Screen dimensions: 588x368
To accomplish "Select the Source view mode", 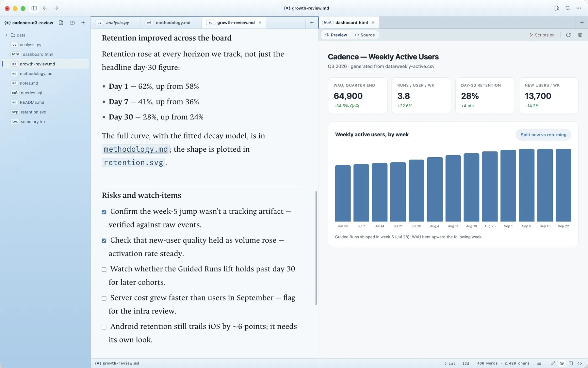I will pos(365,35).
